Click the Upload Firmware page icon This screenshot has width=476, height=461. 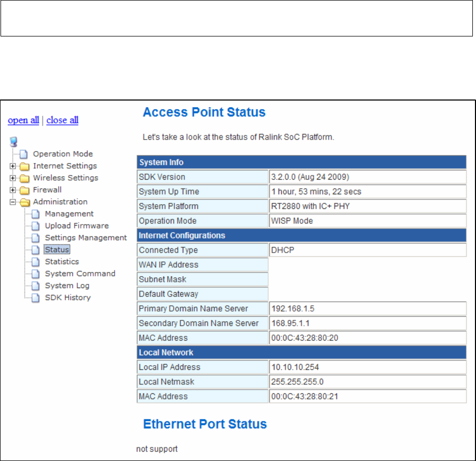pyautogui.click(x=35, y=226)
